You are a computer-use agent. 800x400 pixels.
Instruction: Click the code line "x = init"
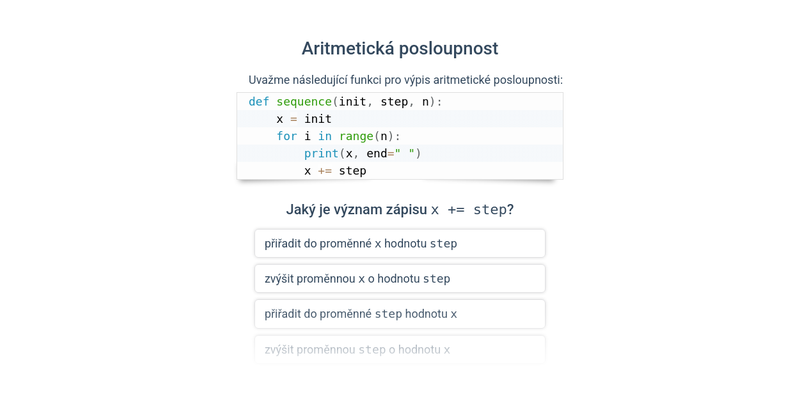pyautogui.click(x=303, y=119)
